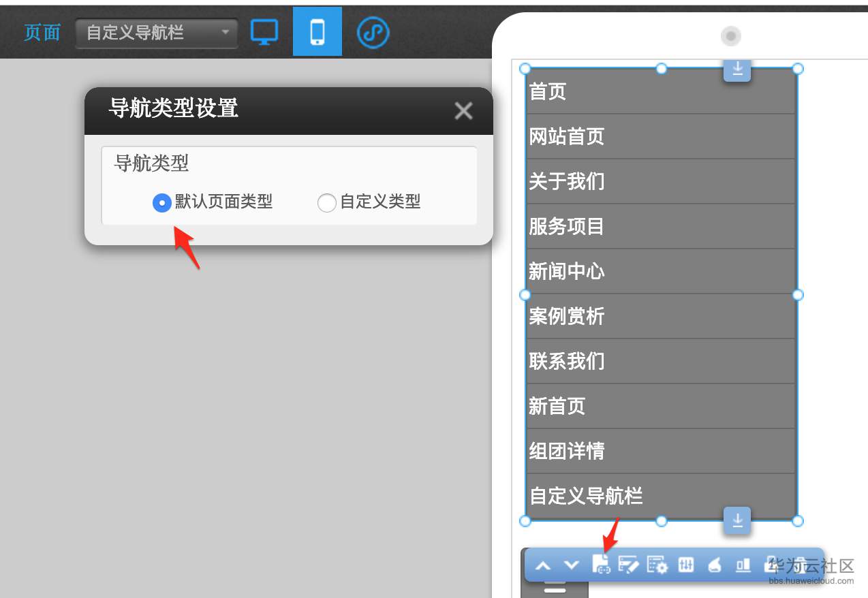The height and width of the screenshot is (598, 868).
Task: Click the navigation type page icon in toolbar
Action: click(x=601, y=565)
